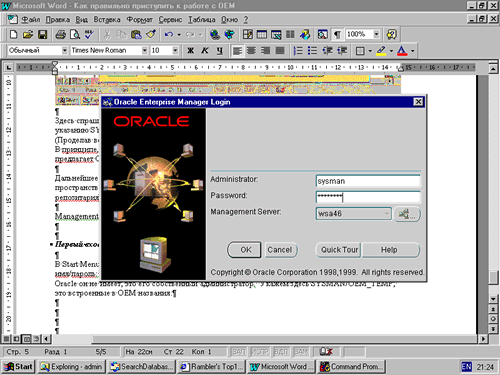Click the Administrator field containing sysman

368,181
